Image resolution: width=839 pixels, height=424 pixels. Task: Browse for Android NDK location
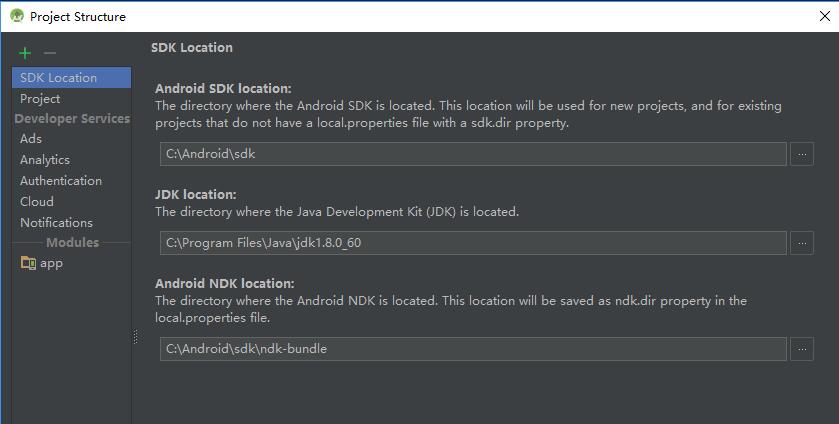pos(801,349)
